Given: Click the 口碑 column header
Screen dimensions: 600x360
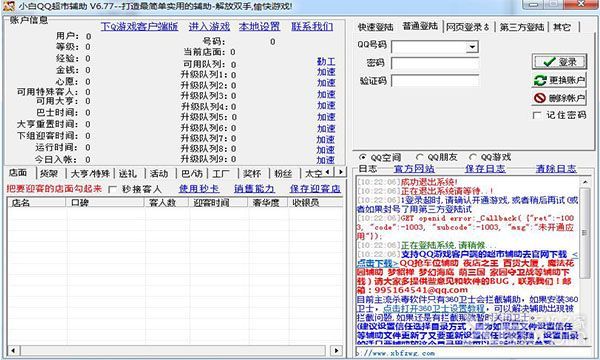Looking at the screenshot, I should (106, 203).
